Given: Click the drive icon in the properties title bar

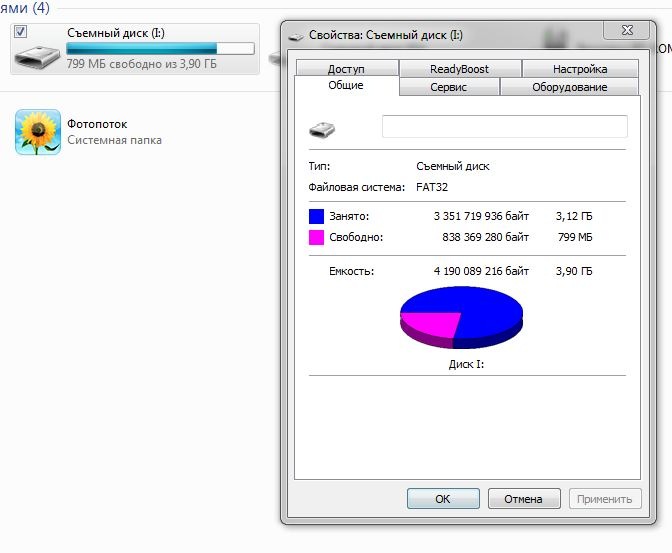Looking at the screenshot, I should (x=296, y=37).
